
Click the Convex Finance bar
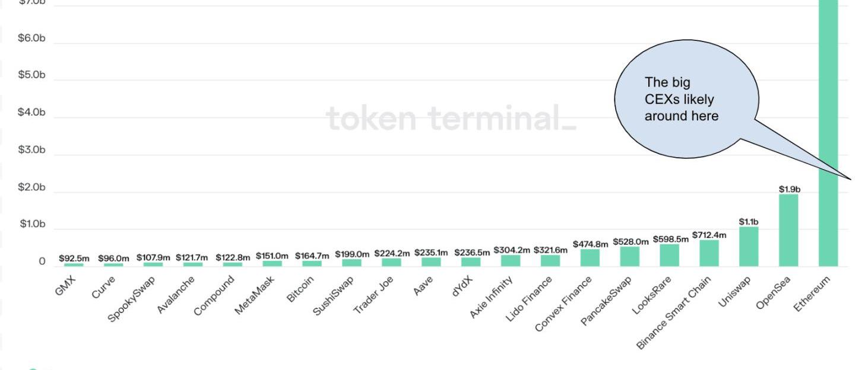590,257
